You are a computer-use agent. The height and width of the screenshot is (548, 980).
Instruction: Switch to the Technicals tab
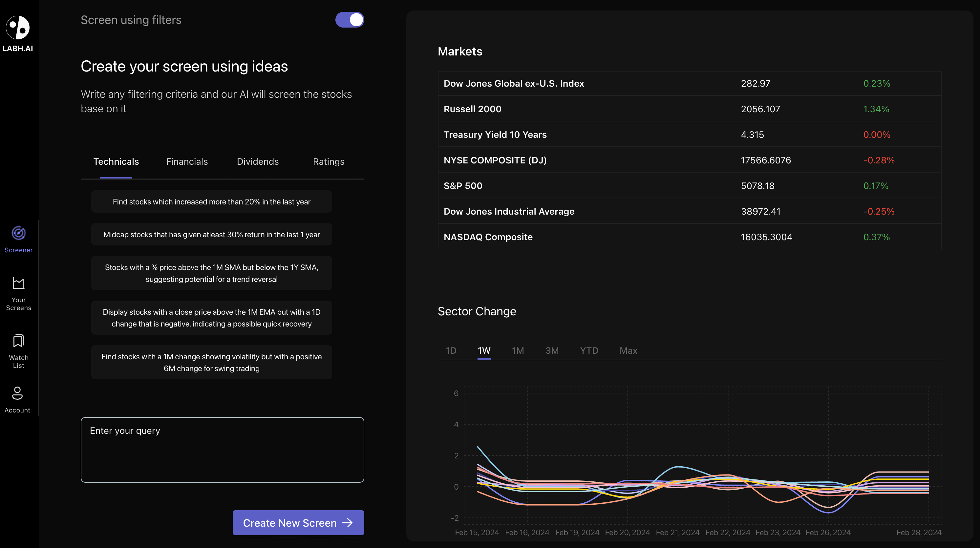[116, 162]
